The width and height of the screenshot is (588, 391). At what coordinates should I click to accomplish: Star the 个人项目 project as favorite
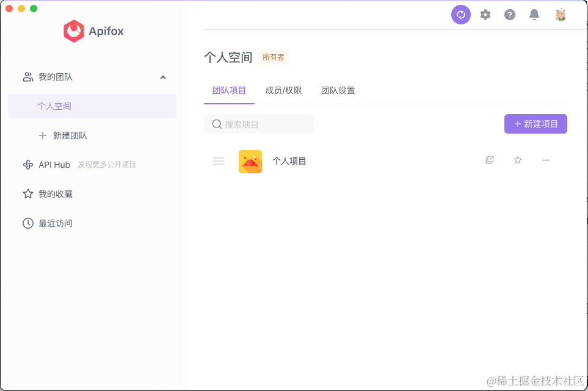tap(518, 160)
